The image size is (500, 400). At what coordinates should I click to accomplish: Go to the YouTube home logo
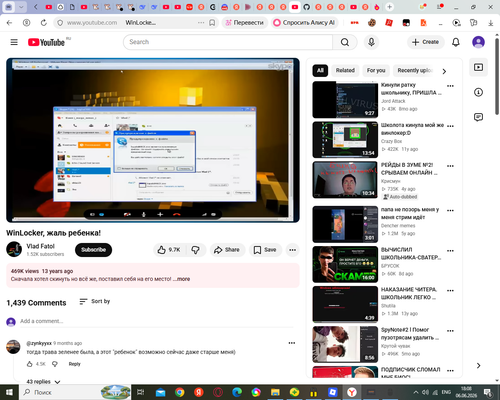(x=46, y=42)
